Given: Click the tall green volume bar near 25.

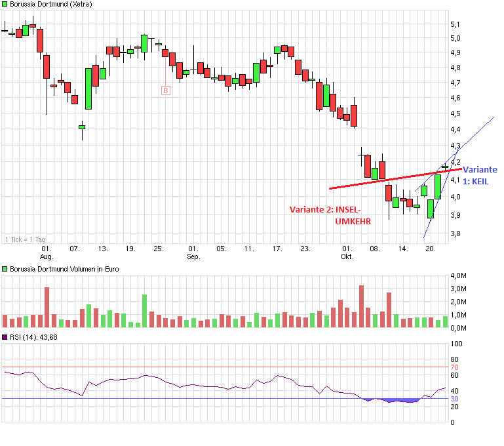Looking at the screenshot, I should 145,311.
